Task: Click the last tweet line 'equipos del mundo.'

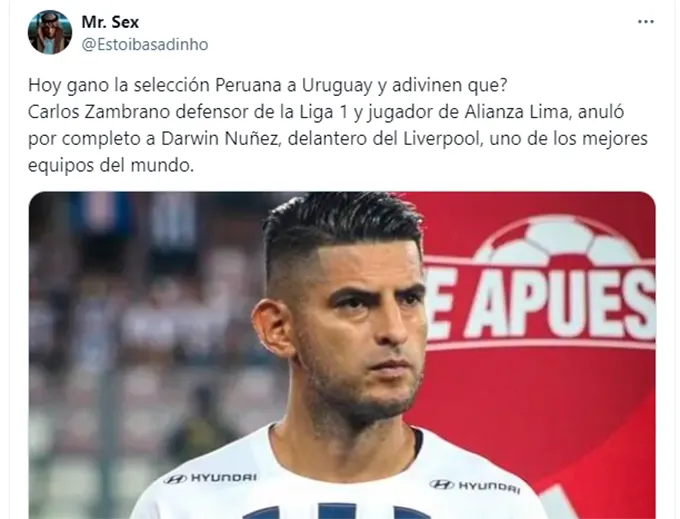Action: pos(111,166)
